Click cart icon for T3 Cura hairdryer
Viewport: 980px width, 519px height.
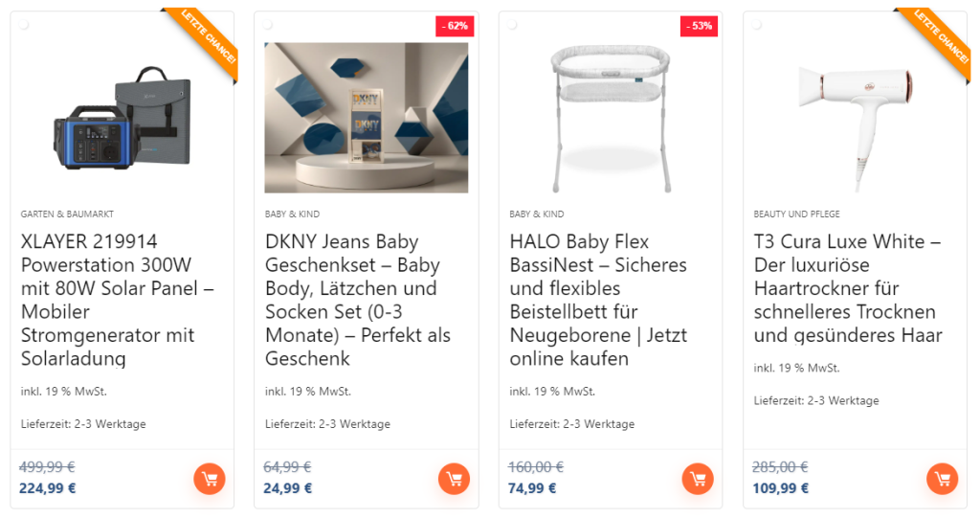(942, 479)
